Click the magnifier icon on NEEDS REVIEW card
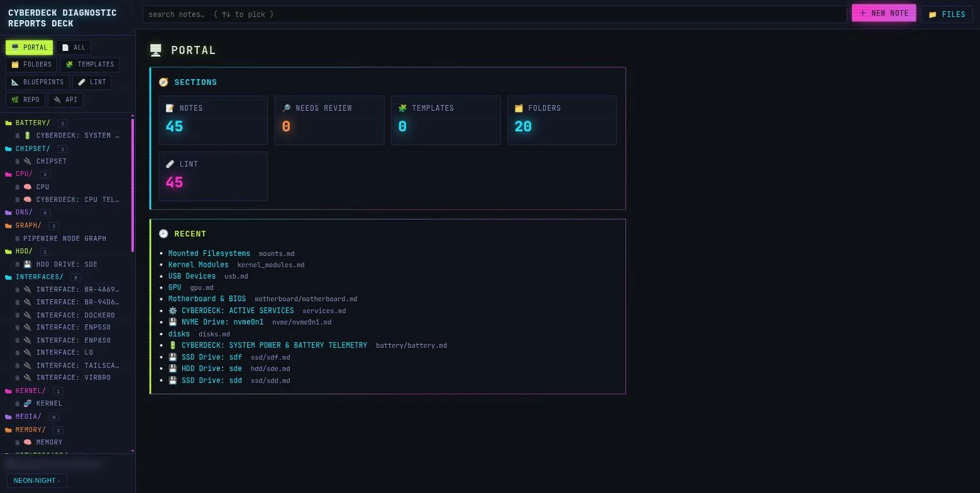This screenshot has height=493, width=980. [x=286, y=108]
